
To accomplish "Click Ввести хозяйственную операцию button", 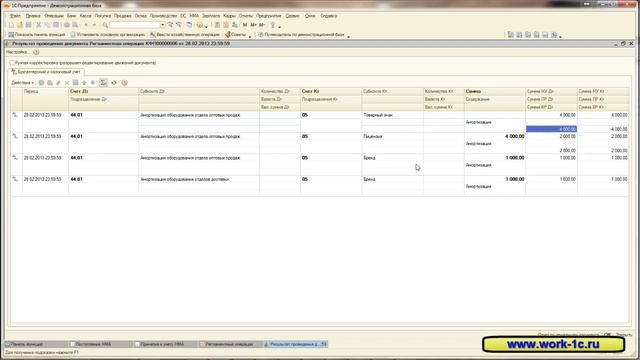I will click(x=185, y=35).
